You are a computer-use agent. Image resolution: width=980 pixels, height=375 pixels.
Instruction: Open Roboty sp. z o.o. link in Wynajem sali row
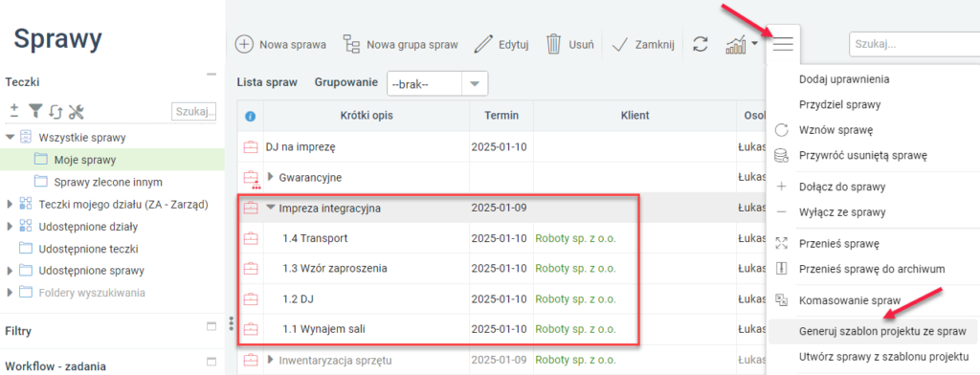[575, 329]
